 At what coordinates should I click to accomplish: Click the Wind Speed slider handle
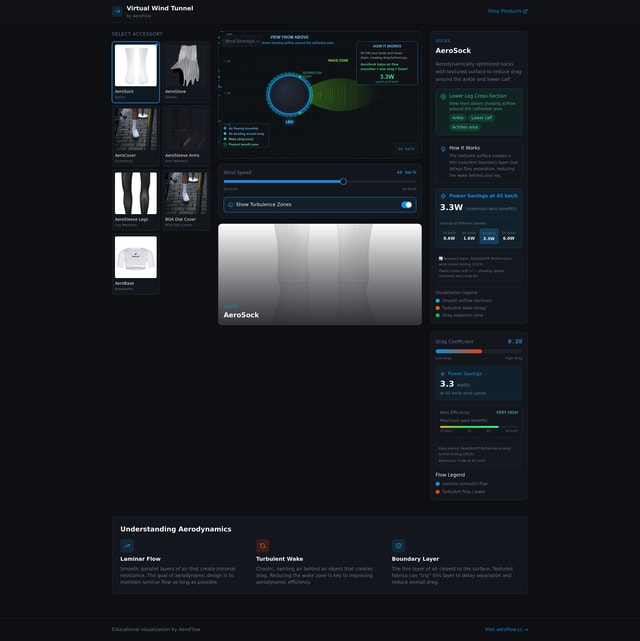point(343,181)
